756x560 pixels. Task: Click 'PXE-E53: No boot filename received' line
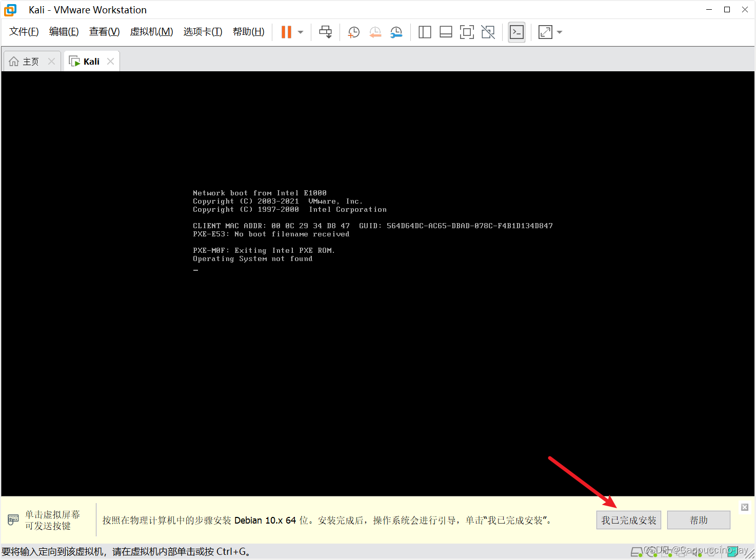pyautogui.click(x=271, y=234)
